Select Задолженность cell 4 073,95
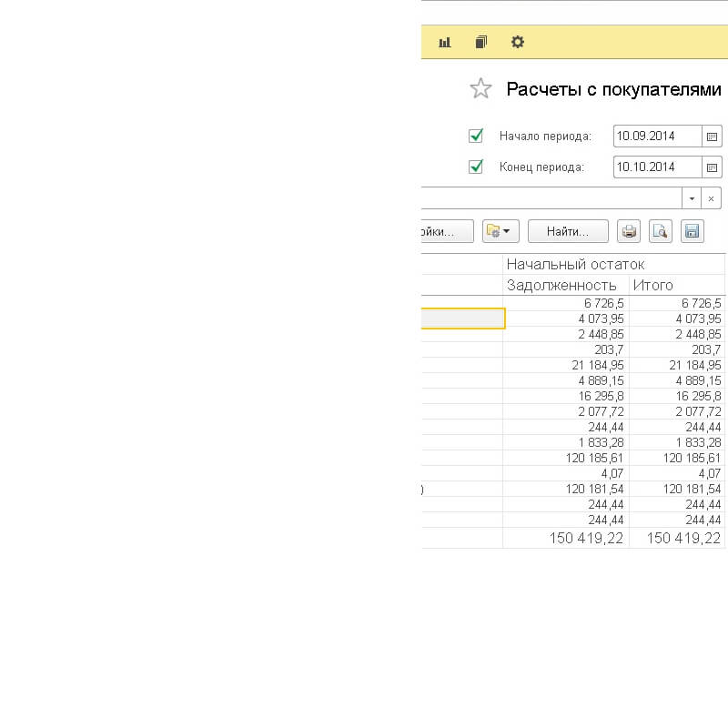Screen dimensions: 728x728 point(566,319)
